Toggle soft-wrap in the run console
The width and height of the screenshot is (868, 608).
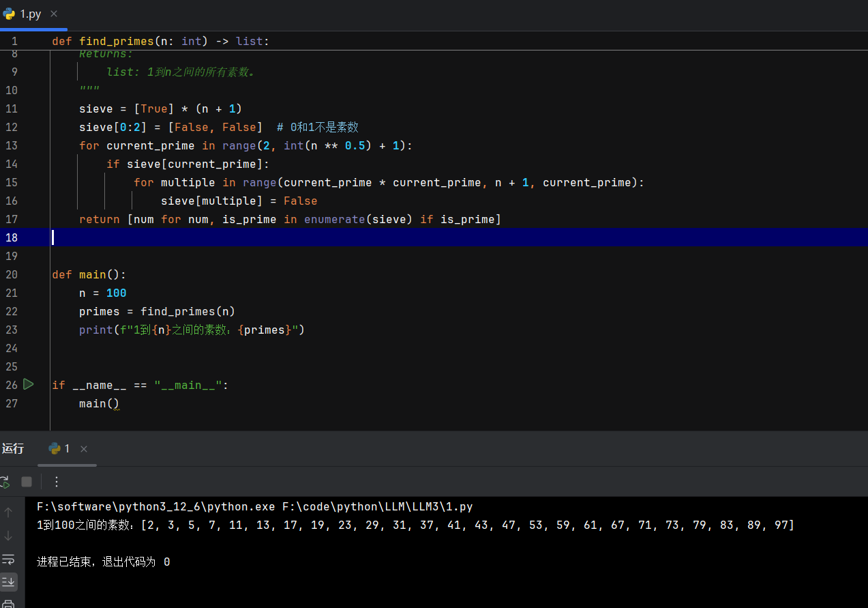click(8, 560)
